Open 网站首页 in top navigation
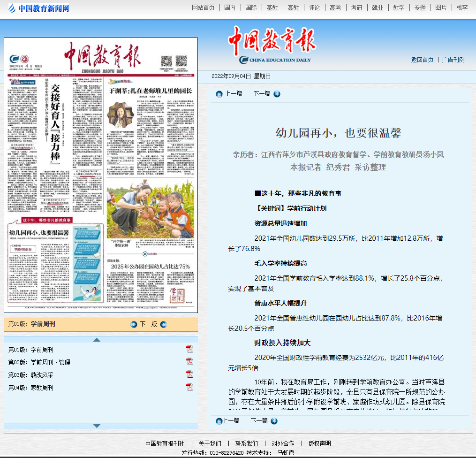 coord(203,8)
